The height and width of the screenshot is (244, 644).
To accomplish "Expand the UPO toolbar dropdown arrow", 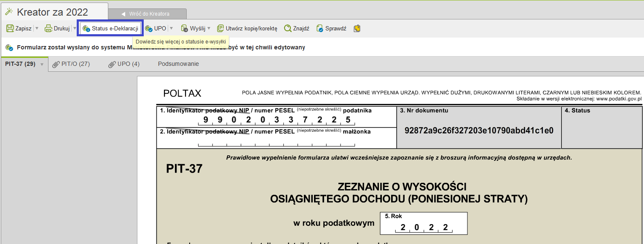I will 171,29.
